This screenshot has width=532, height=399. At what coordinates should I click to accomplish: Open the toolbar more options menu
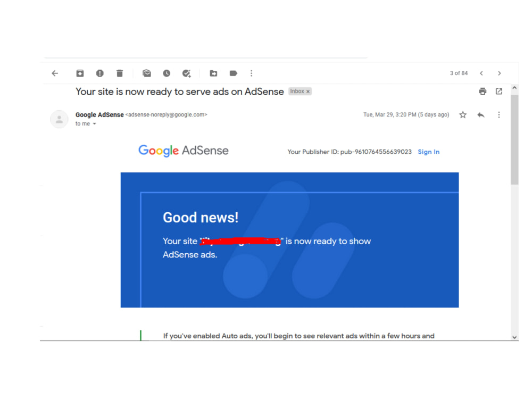252,73
